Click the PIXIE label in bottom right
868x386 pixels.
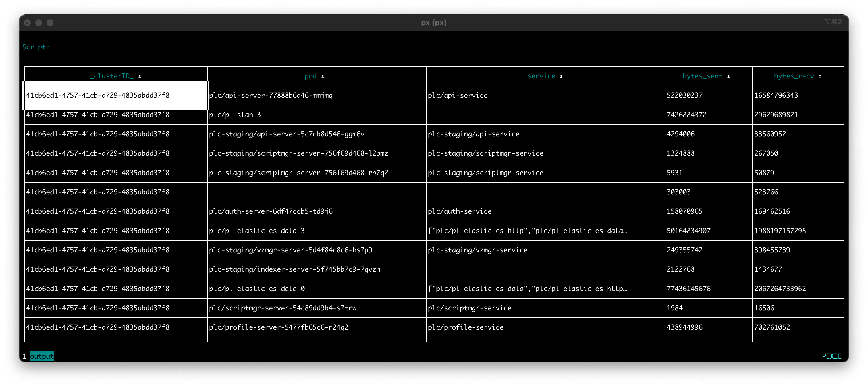832,356
